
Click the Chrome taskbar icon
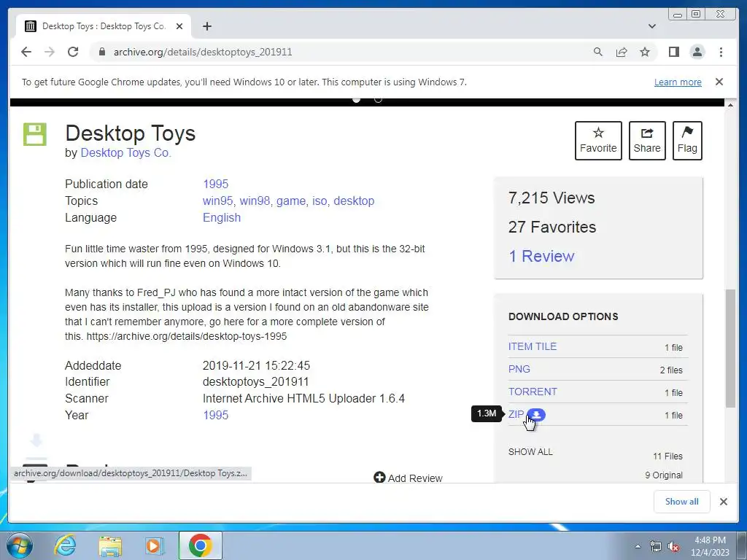[x=200, y=545]
